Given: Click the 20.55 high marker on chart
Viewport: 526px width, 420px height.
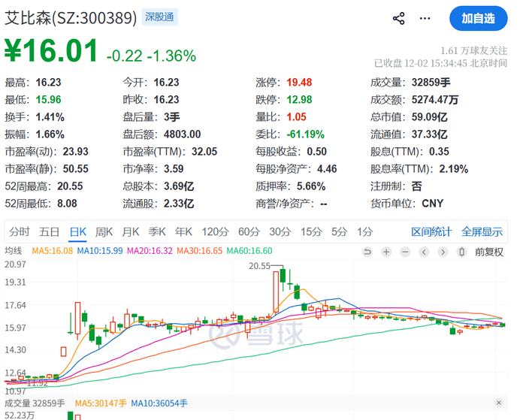Looking at the screenshot, I should pyautogui.click(x=259, y=266).
